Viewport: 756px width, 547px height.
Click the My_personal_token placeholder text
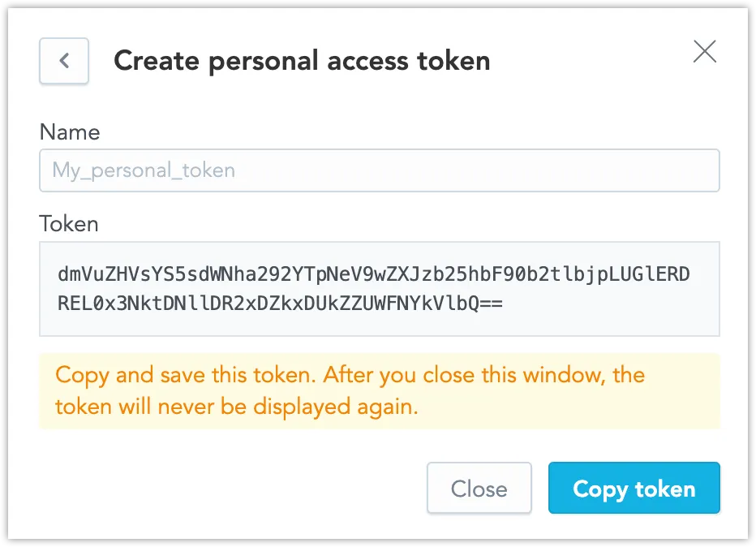tap(144, 170)
